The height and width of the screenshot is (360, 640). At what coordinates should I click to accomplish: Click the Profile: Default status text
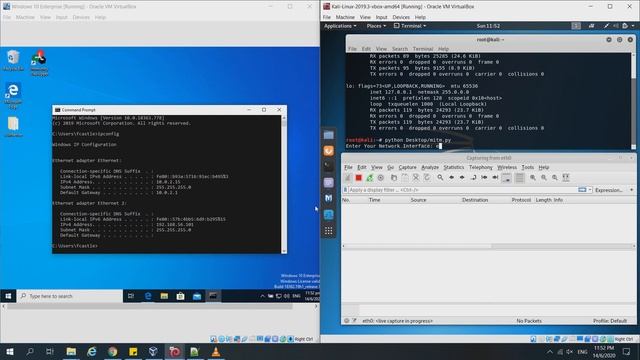[x=610, y=321]
